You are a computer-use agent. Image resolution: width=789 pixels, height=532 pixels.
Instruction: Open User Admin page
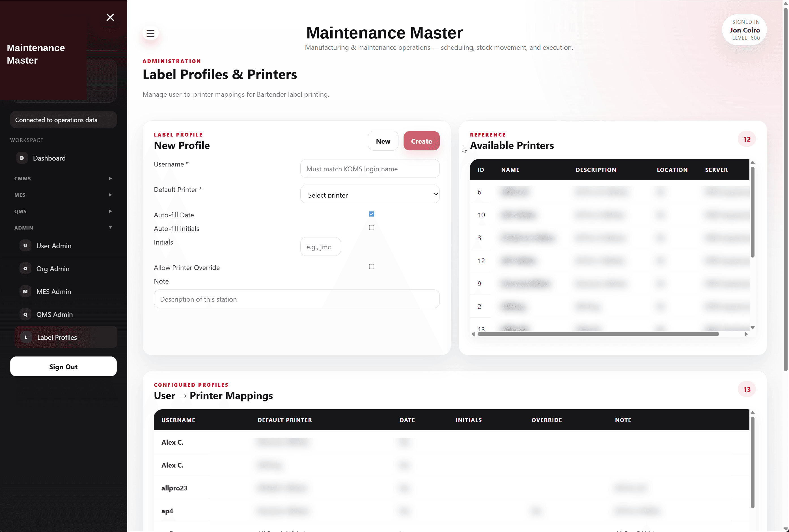(x=66, y=246)
